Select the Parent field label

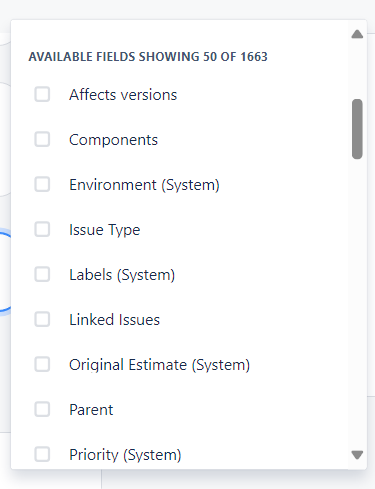(x=91, y=410)
